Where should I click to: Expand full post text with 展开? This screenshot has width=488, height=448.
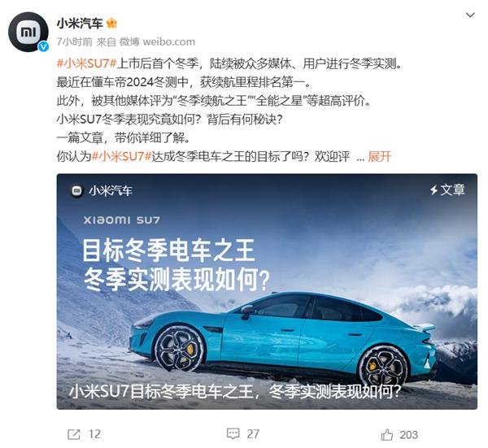click(x=379, y=156)
